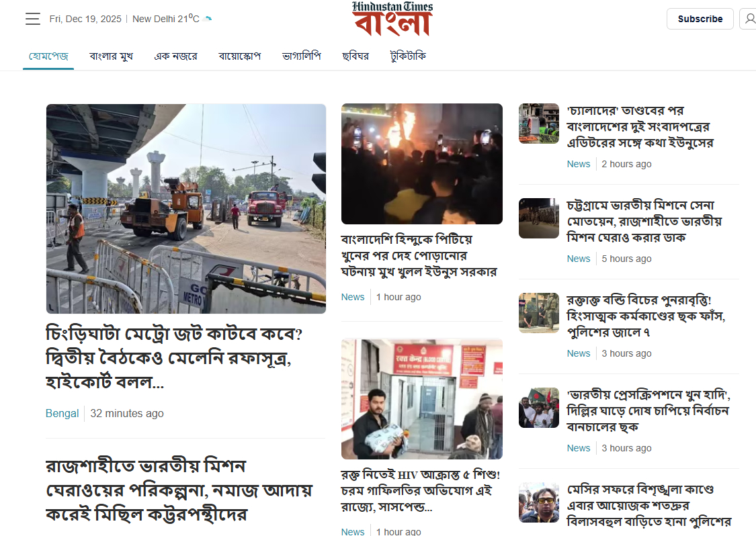Viewport: 756px width, 536px height.
Task: Click the small thumbnail of Messi tour article
Action: [x=539, y=502]
